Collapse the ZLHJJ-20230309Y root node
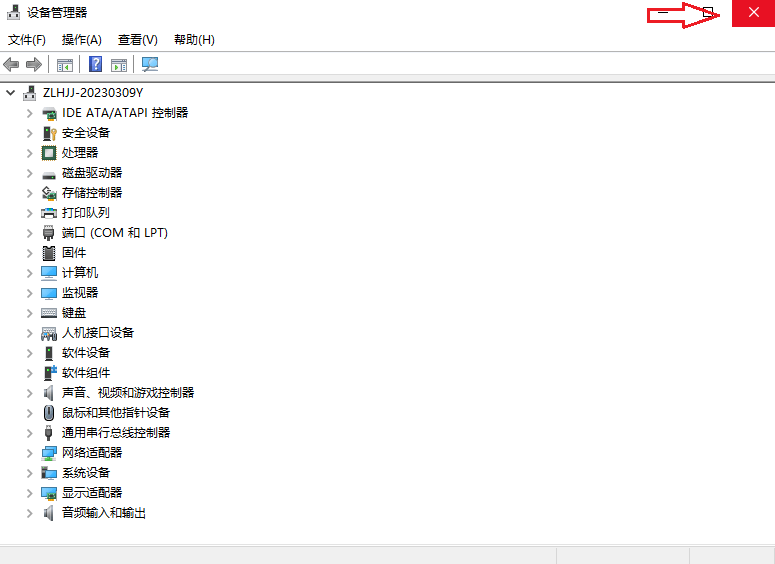775x564 pixels. click(x=10, y=93)
